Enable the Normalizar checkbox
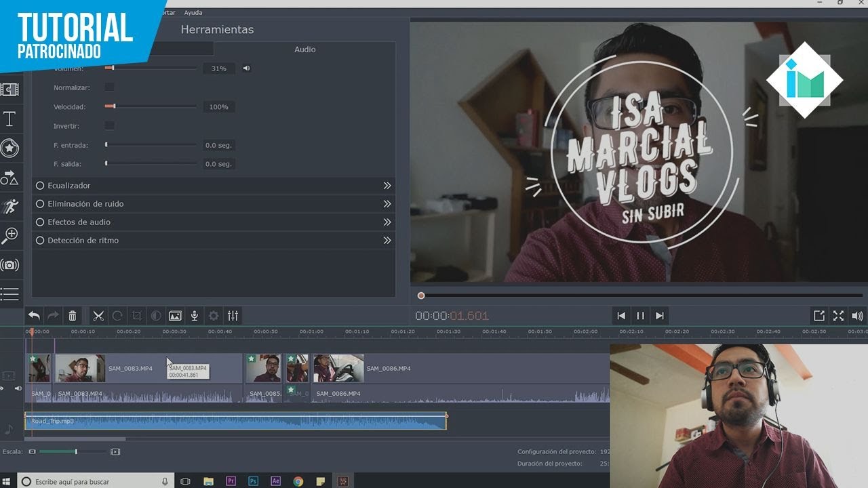This screenshot has height=488, width=868. (x=109, y=87)
